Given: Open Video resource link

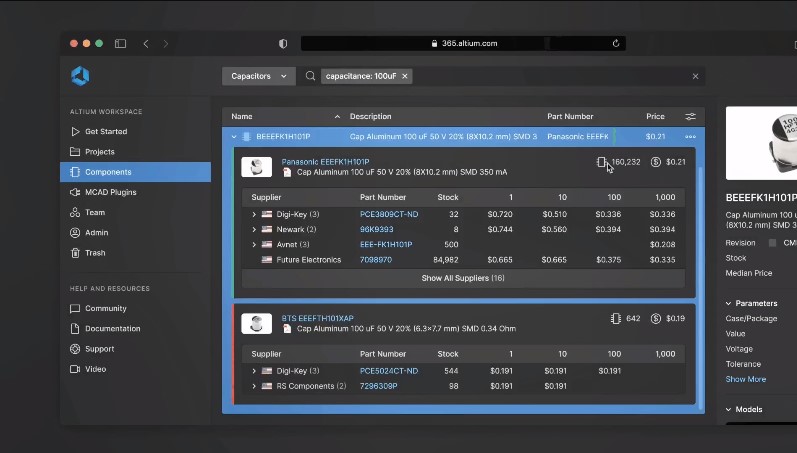Looking at the screenshot, I should point(135,369).
